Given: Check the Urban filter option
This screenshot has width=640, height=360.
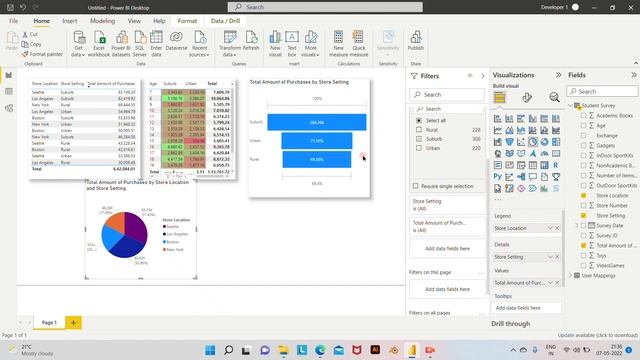Looking at the screenshot, I should point(418,148).
